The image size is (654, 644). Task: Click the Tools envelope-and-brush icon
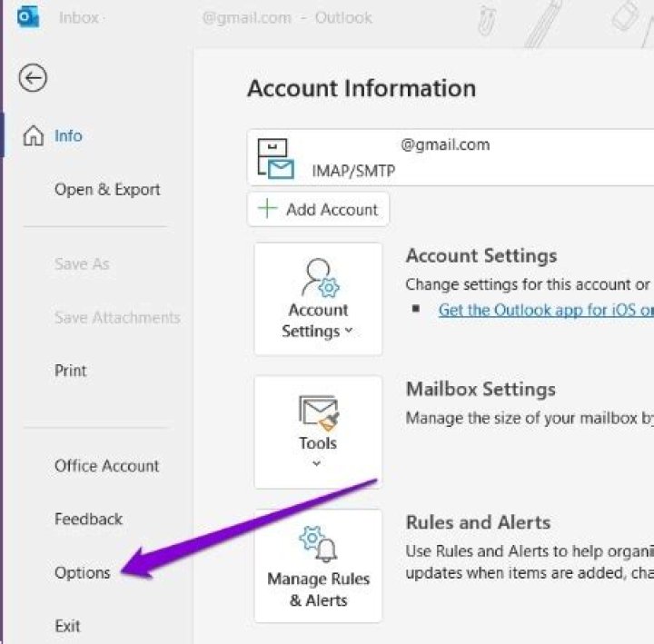click(x=318, y=413)
